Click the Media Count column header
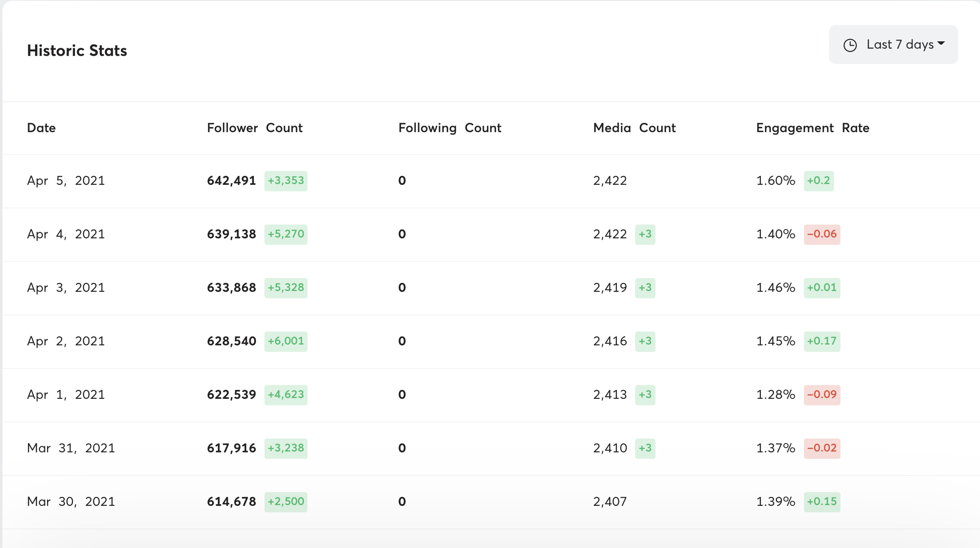 pos(634,128)
